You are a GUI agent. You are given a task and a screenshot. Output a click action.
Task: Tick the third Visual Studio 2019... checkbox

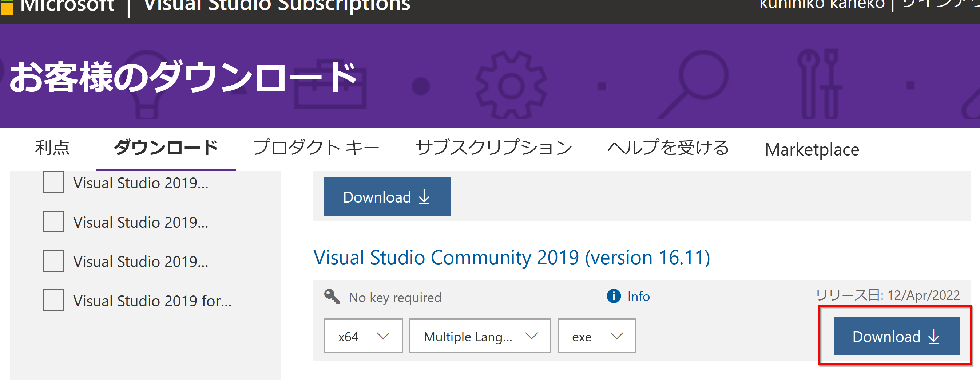pyautogui.click(x=53, y=261)
